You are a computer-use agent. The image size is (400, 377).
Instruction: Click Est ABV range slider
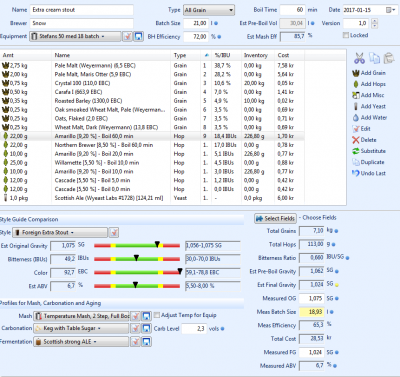coord(137,286)
